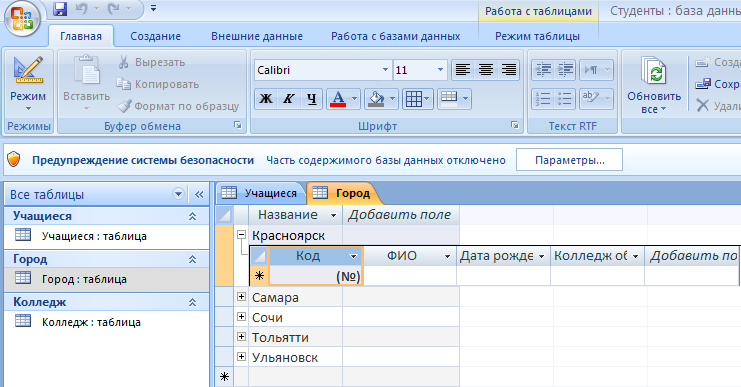Click the Добавить поле column header
The width and height of the screenshot is (741, 387).
coord(401,215)
